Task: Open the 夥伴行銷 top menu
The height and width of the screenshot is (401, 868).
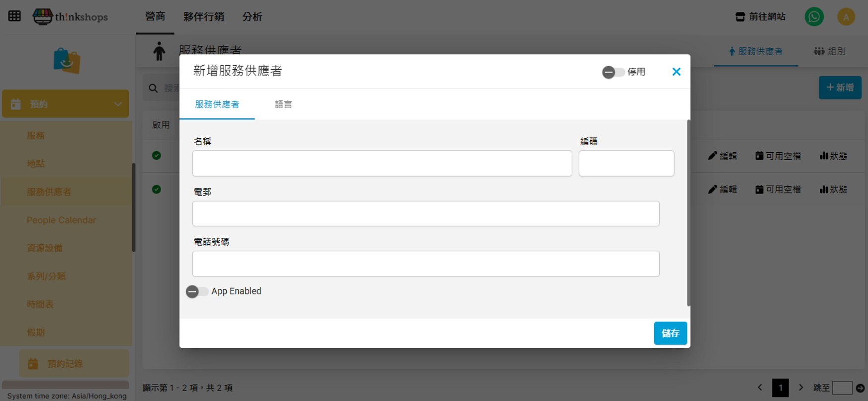Action: point(203,17)
